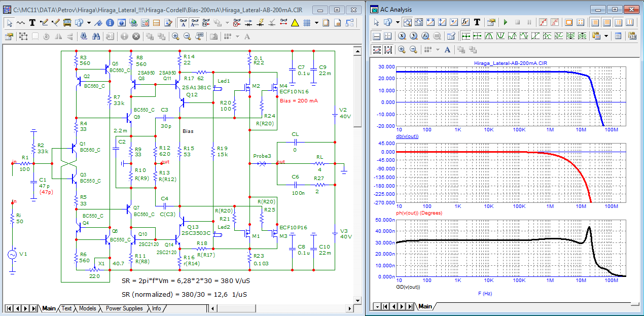Image resolution: width=644 pixels, height=316 pixels.
Task: Toggle the grid display in schematic toolbar
Action: tap(307, 22)
